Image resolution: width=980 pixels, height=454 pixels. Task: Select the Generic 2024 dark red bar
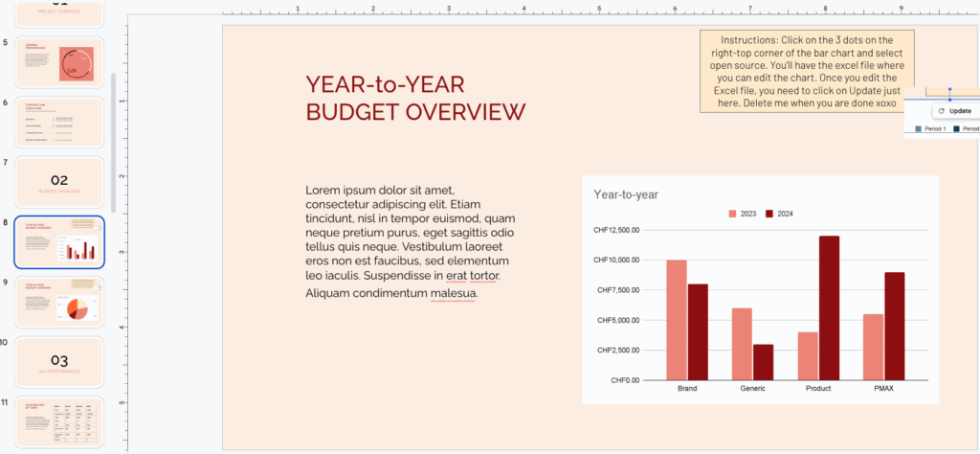coord(764,362)
